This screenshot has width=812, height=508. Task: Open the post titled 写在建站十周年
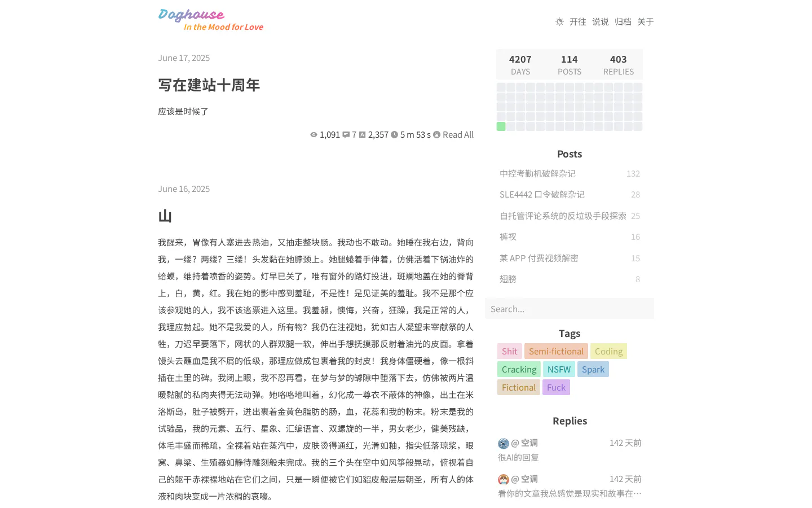[209, 85]
